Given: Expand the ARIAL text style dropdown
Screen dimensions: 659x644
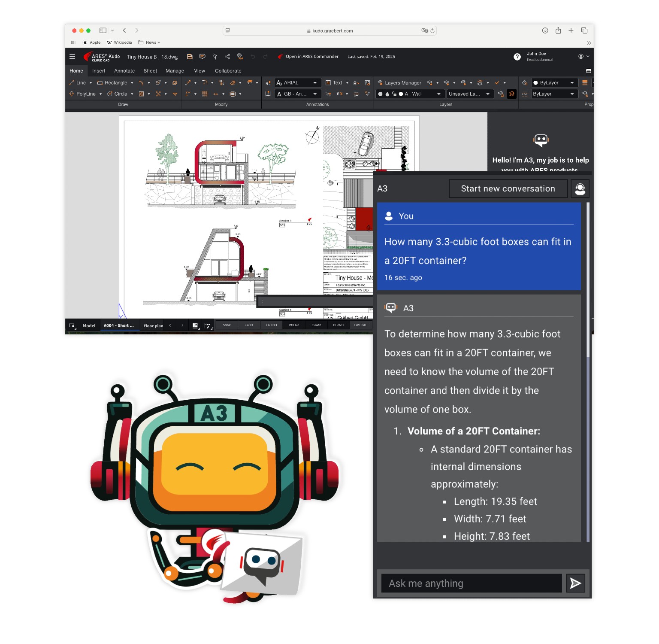Looking at the screenshot, I should [x=298, y=83].
